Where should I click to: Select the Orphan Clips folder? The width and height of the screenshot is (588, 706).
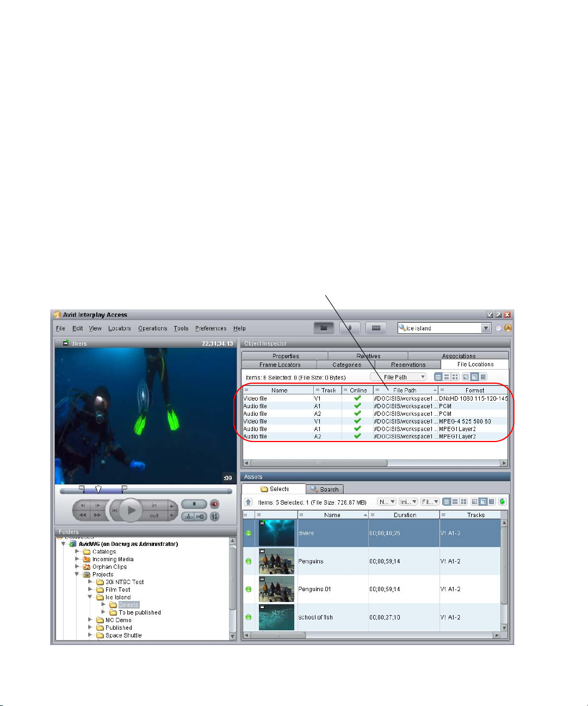pyautogui.click(x=109, y=567)
